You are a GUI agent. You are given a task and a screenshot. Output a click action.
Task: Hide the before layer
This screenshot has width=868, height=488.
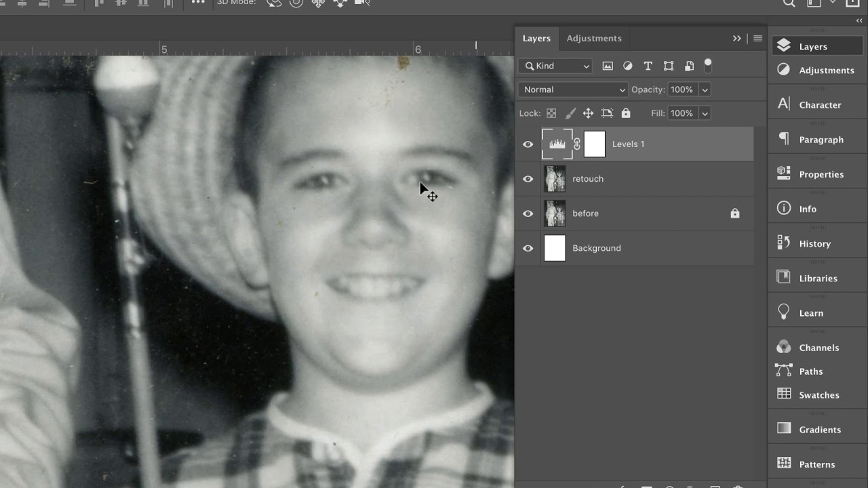[x=528, y=213]
